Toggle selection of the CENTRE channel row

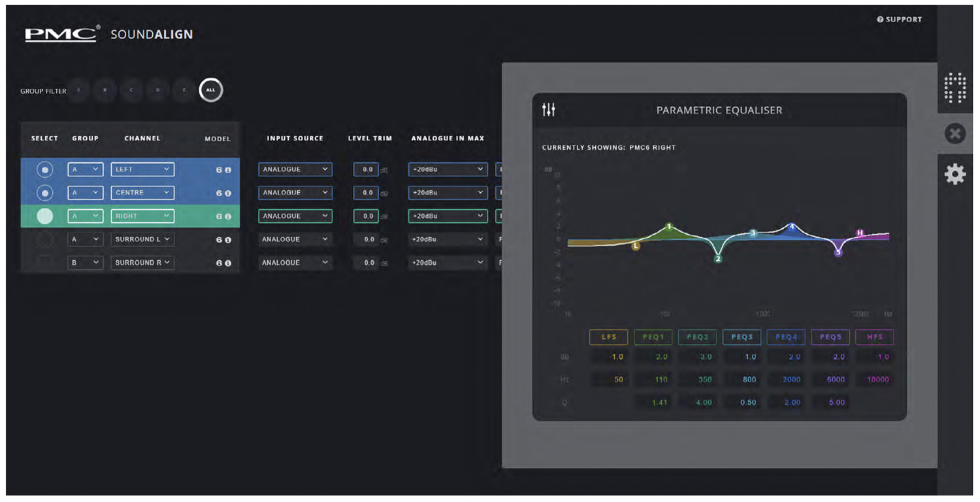(44, 193)
